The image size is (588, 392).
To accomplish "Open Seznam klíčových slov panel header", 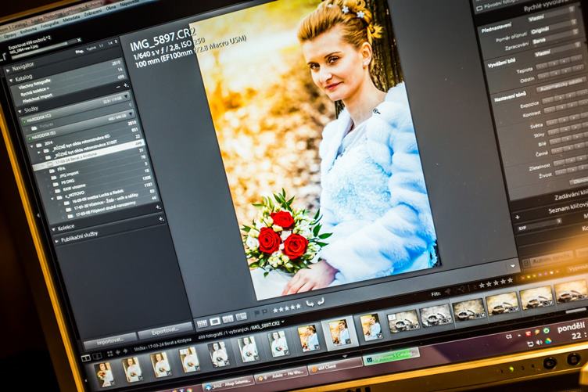I will click(x=568, y=208).
